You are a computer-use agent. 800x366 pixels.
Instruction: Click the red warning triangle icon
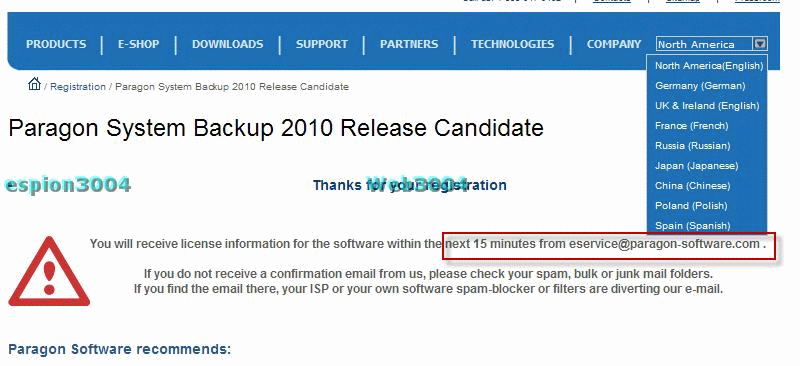[49, 271]
